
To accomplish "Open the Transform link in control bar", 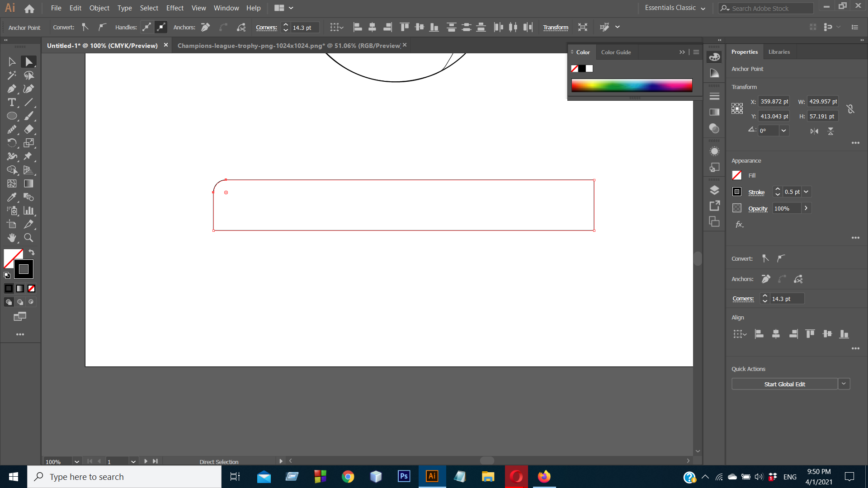I will click(x=556, y=28).
